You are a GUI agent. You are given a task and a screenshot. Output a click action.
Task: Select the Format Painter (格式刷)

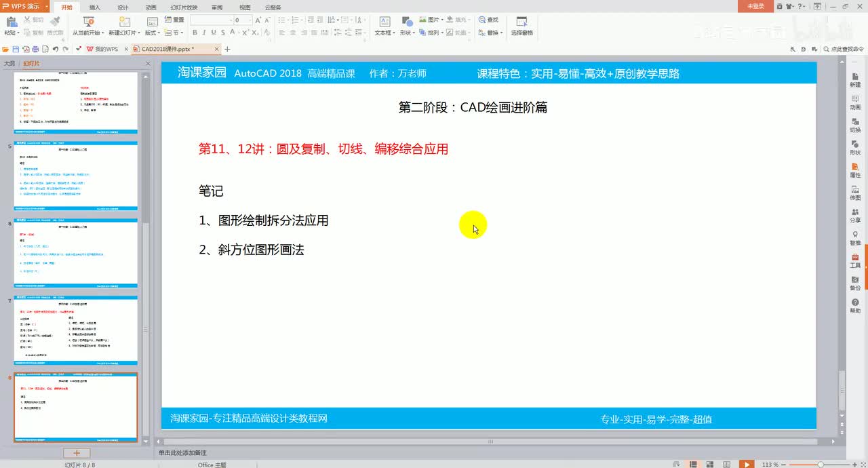(x=54, y=26)
